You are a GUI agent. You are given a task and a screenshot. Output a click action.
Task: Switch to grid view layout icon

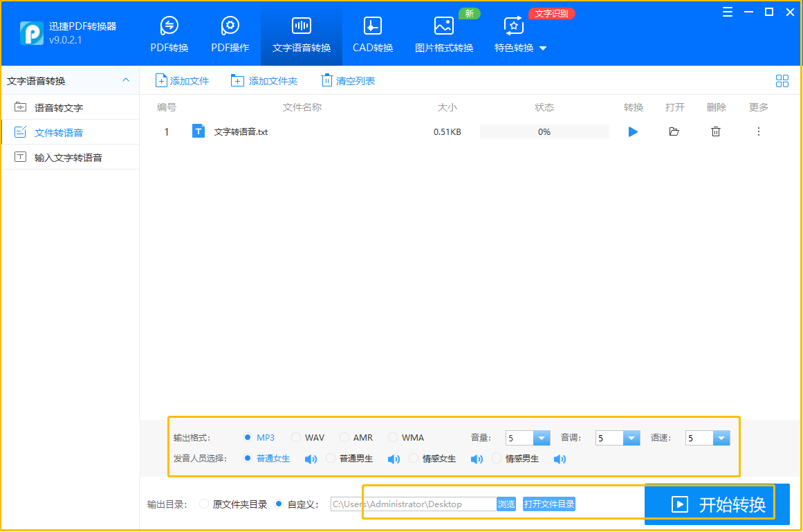[x=782, y=81]
